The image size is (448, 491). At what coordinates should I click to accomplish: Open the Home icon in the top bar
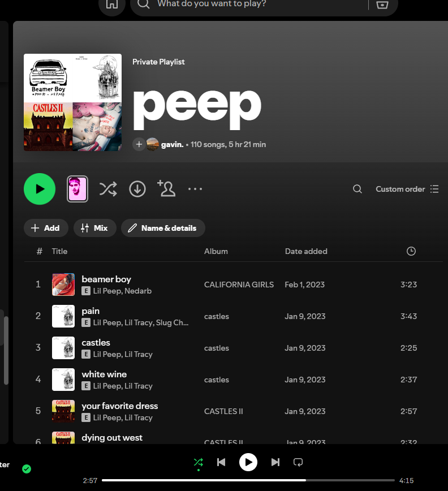tap(112, 5)
